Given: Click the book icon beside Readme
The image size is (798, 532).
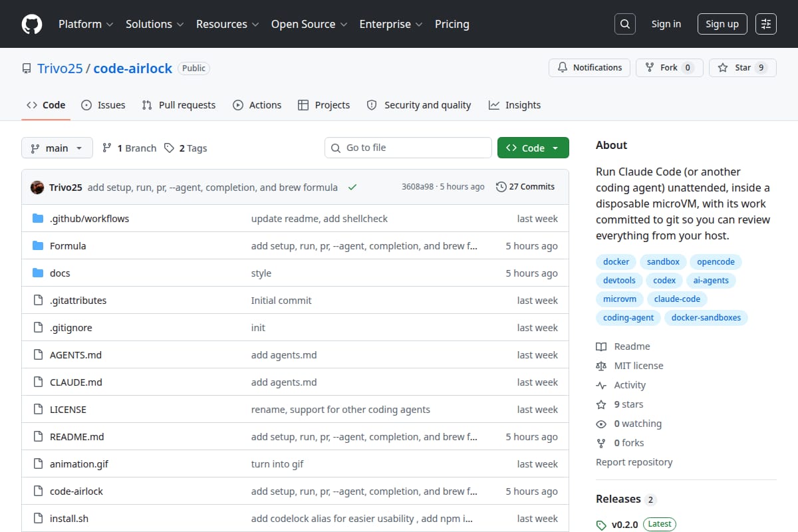Looking at the screenshot, I should click(x=601, y=346).
